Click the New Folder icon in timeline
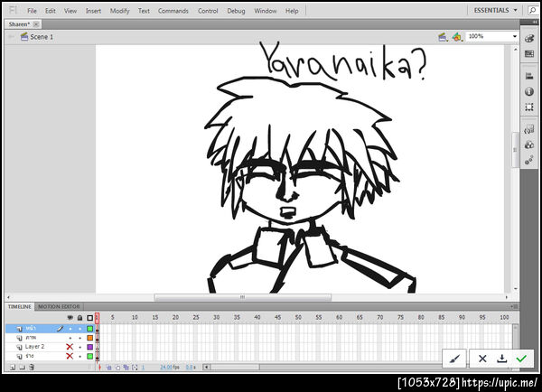542x392 pixels. coord(22,367)
